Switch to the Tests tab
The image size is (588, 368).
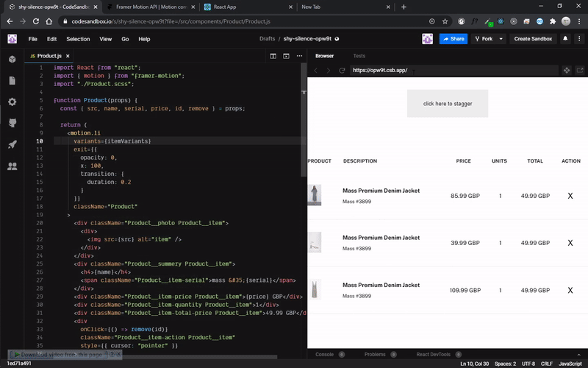coord(359,56)
